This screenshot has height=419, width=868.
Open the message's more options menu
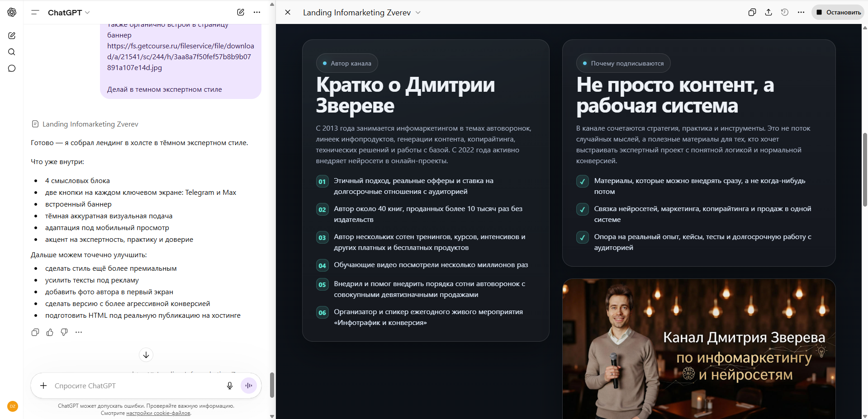click(x=79, y=332)
